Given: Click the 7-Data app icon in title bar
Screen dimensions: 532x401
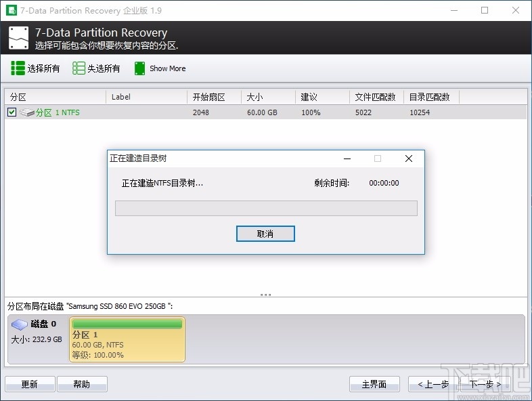Looking at the screenshot, I should coord(12,10).
